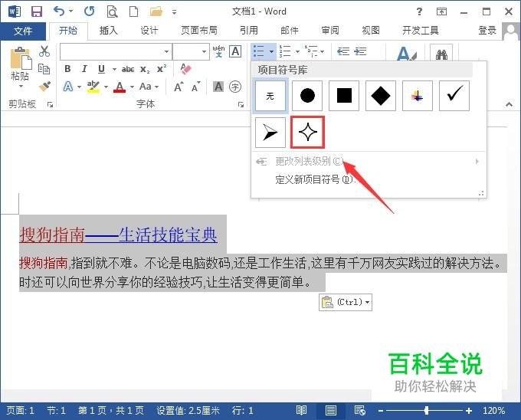Expand font color dropdown arrow
Image resolution: width=521 pixels, height=420 pixels.
click(132, 87)
